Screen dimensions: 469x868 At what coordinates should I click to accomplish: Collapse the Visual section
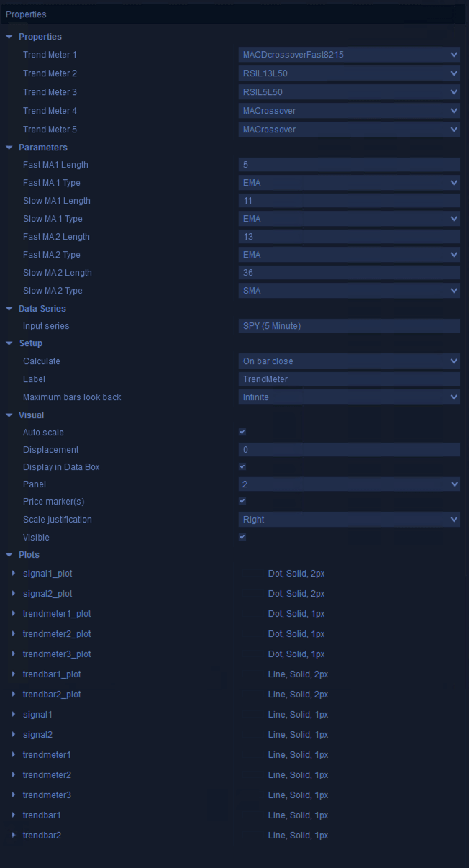click(x=9, y=415)
